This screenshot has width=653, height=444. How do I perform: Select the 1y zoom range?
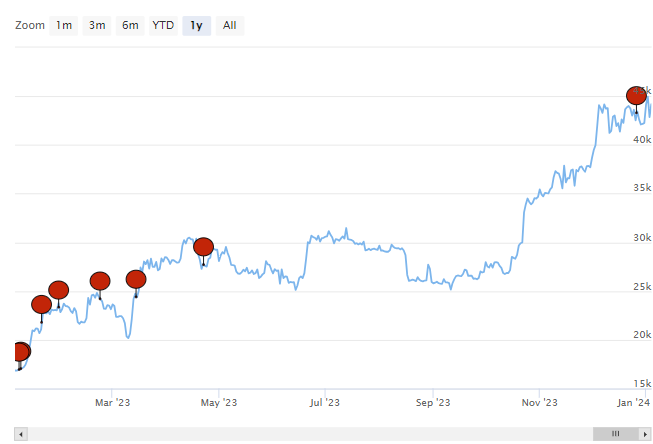tap(197, 26)
